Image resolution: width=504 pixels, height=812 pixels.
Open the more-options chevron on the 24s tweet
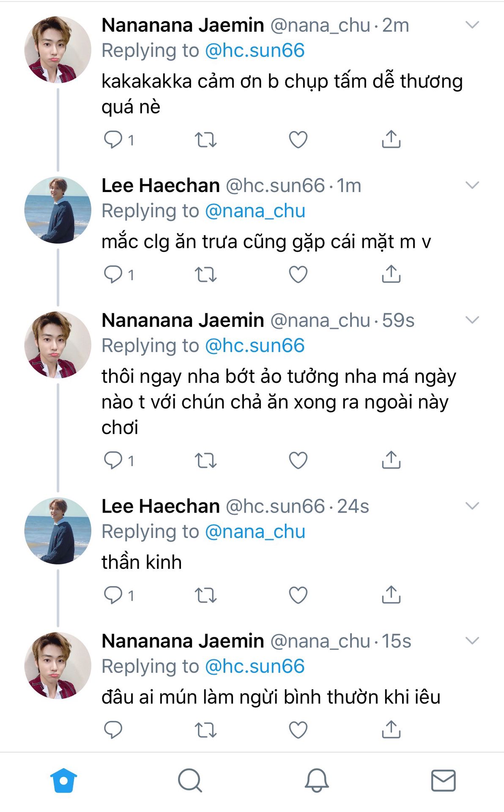coord(472,506)
